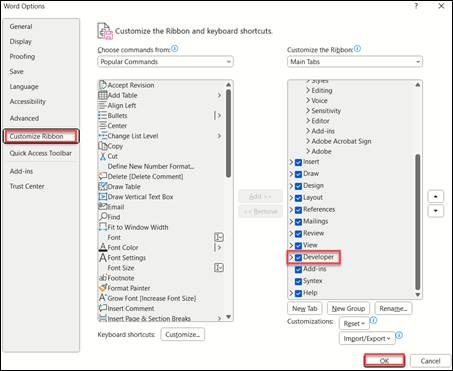Click the Font Color icon
Image resolution: width=453 pixels, height=371 pixels.
103,247
